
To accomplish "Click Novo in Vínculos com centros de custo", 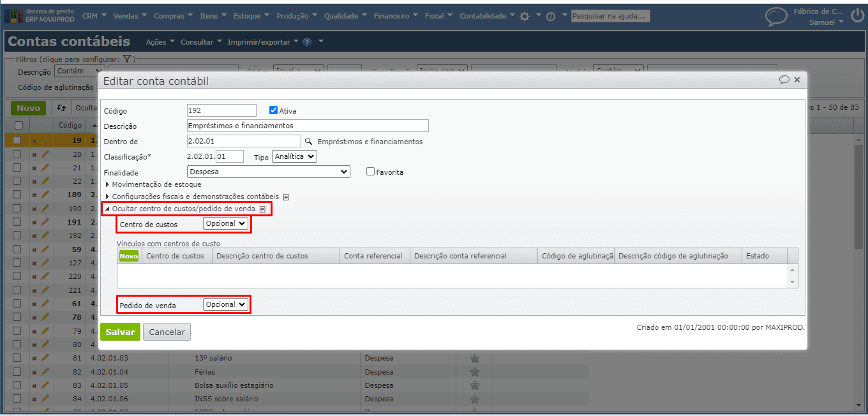I will click(x=129, y=256).
